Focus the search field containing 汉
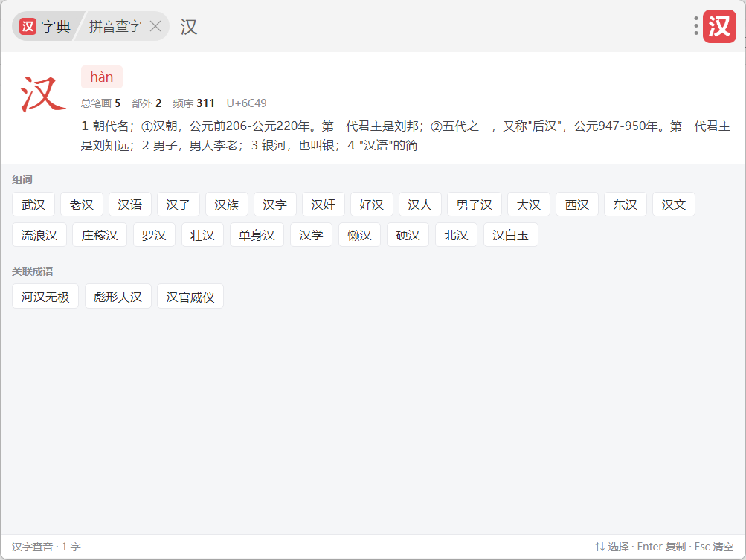This screenshot has height=560, width=746. [428, 27]
